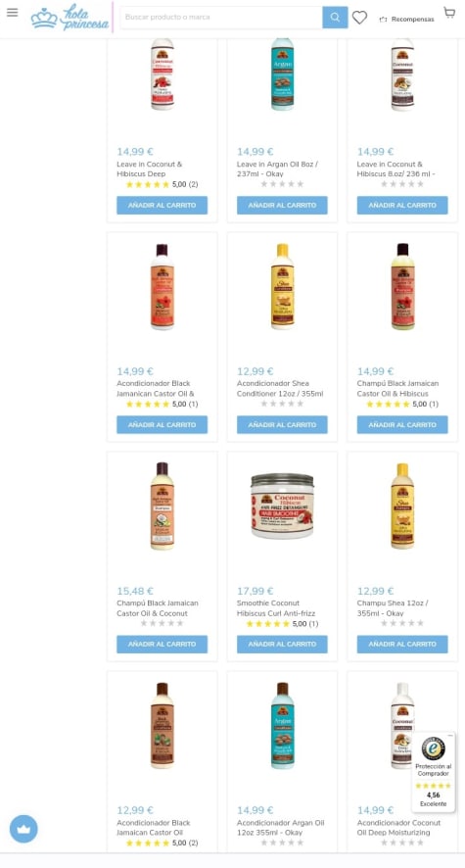Add Leave in Argan Oil to cart
Screen dimensions: 465x868
click(x=282, y=205)
